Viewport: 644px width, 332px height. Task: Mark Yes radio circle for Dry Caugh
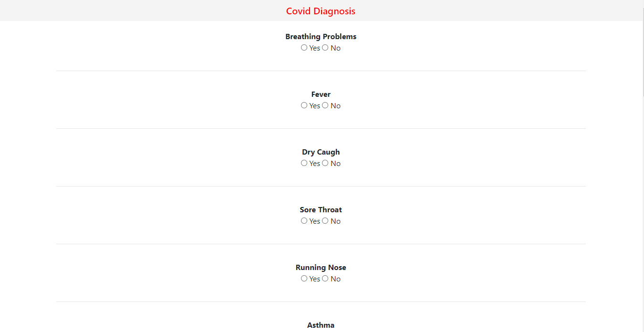click(304, 163)
